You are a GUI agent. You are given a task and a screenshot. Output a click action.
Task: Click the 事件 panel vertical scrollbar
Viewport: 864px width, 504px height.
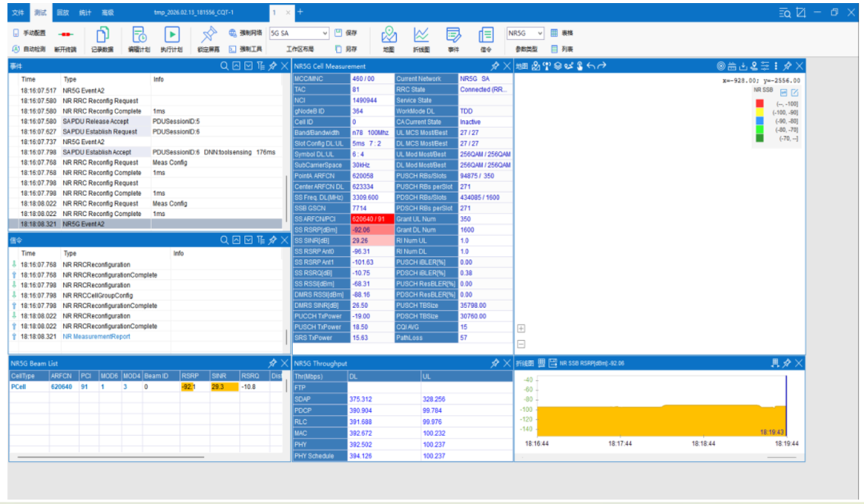pyautogui.click(x=286, y=198)
